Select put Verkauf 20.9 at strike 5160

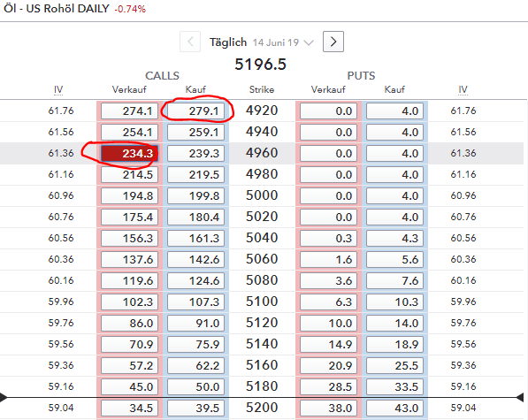(x=328, y=365)
